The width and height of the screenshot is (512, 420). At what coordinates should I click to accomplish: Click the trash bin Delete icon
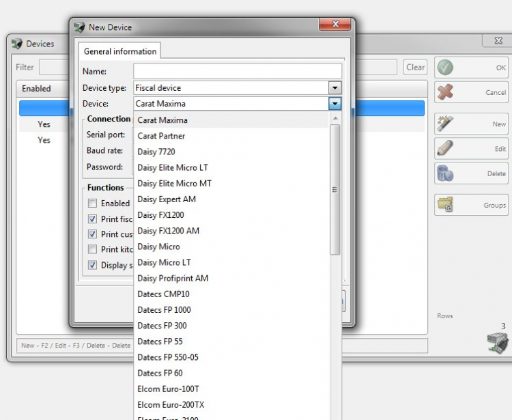point(445,173)
